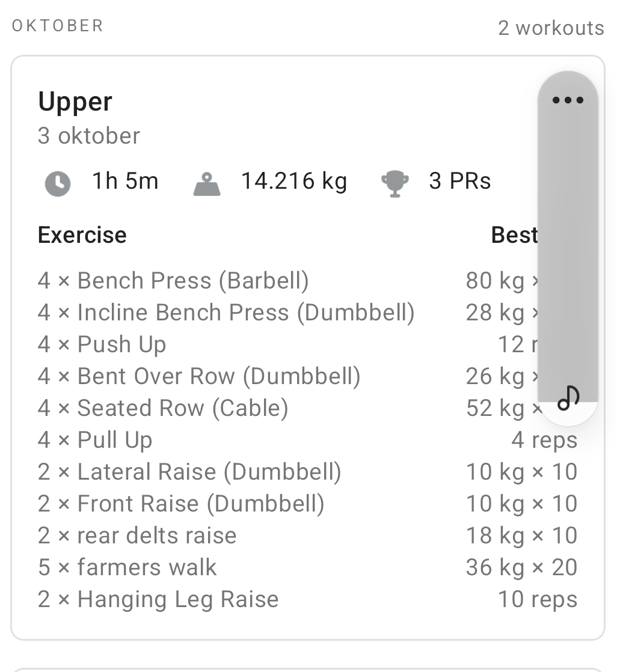The image size is (617, 672).
Task: Open the Seated Row (Cable) exercise
Action: pos(163,408)
